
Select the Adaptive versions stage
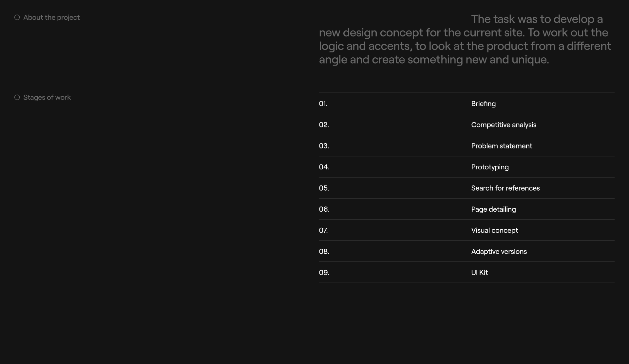[x=499, y=252]
